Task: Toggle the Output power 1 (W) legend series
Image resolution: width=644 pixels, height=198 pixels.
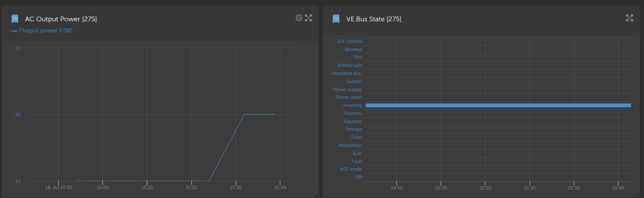Action: click(x=46, y=31)
